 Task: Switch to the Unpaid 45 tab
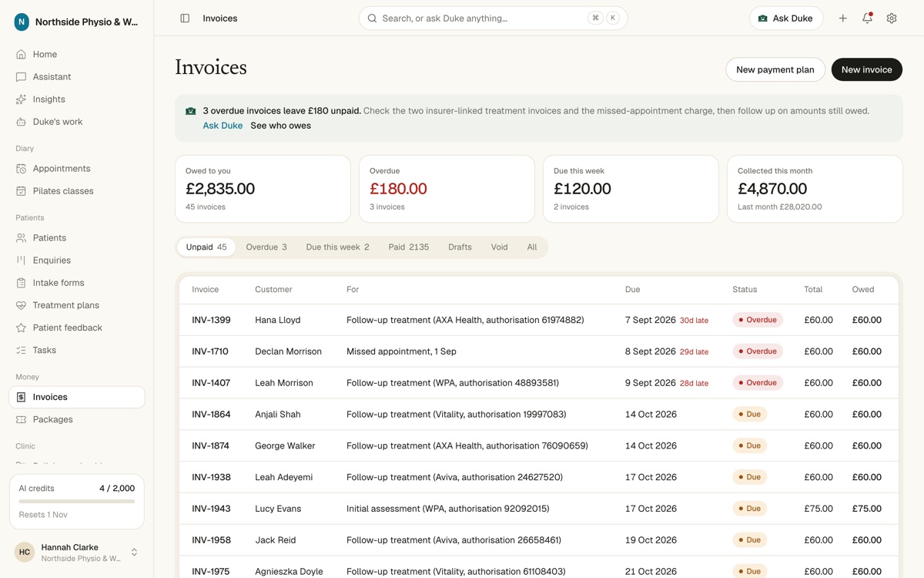pos(206,247)
